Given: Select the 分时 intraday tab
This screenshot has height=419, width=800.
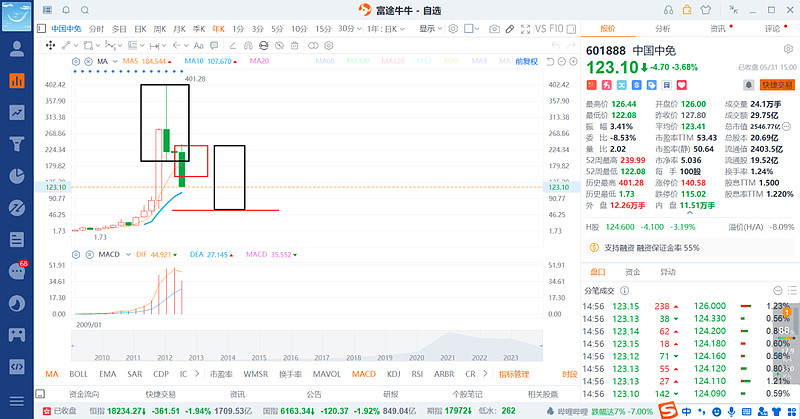Looking at the screenshot, I should point(96,29).
